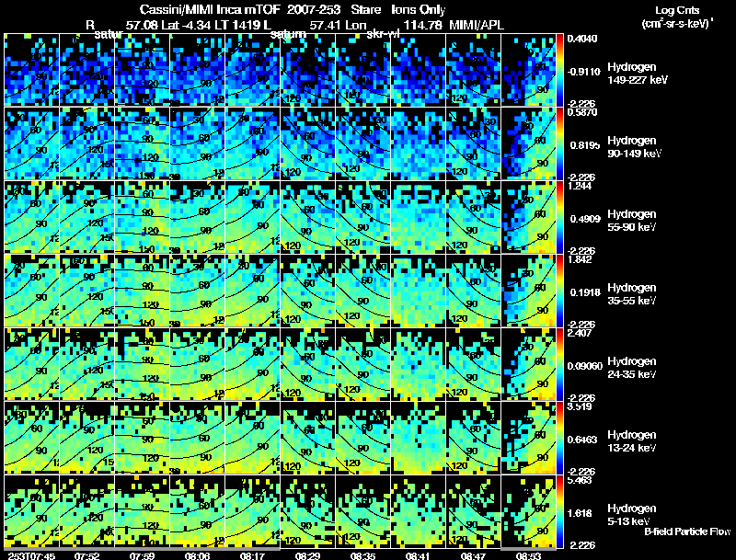
Task: Click the '08:17' time label
Action: [x=252, y=555]
